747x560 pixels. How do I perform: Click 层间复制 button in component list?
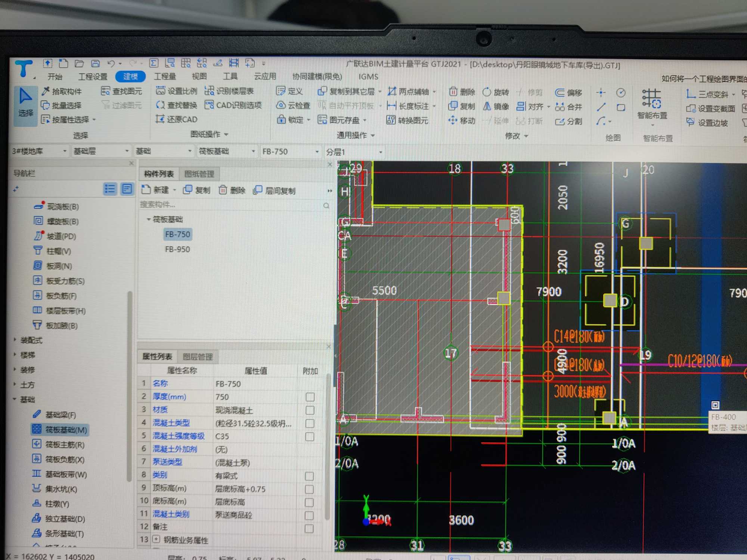click(x=275, y=190)
